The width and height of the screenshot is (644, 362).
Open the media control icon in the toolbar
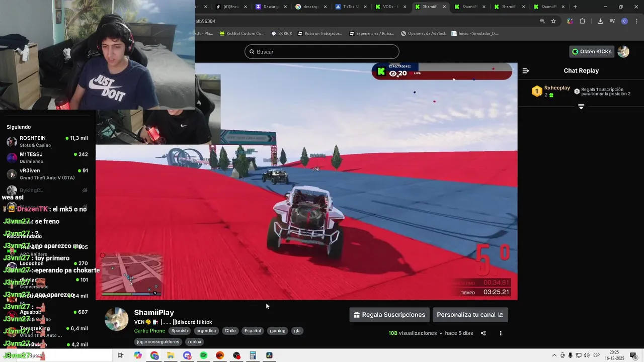[x=612, y=21]
